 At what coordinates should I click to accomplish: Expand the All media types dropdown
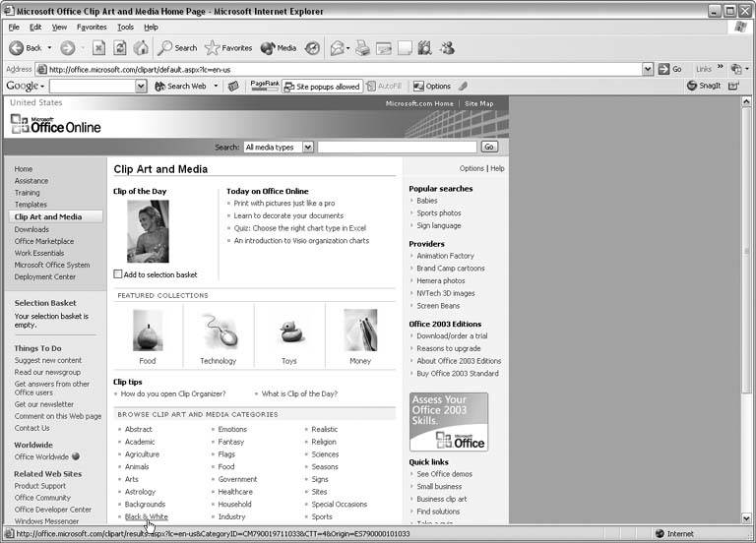(x=308, y=147)
